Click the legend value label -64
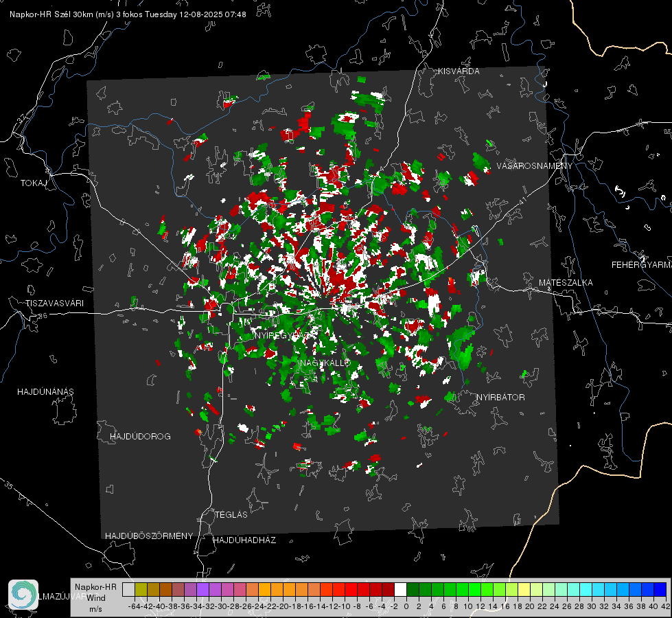Image resolution: width=672 pixels, height=618 pixels. click(x=135, y=607)
